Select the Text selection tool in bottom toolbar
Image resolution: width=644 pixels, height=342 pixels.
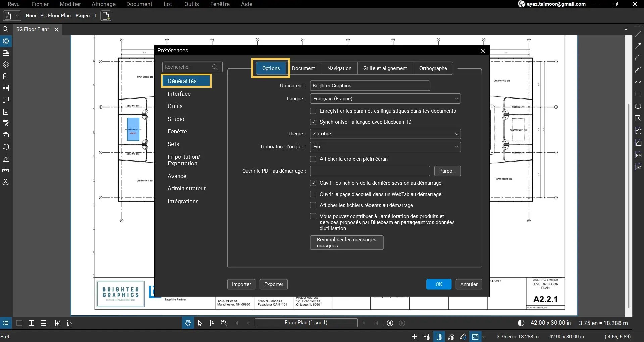(x=211, y=323)
